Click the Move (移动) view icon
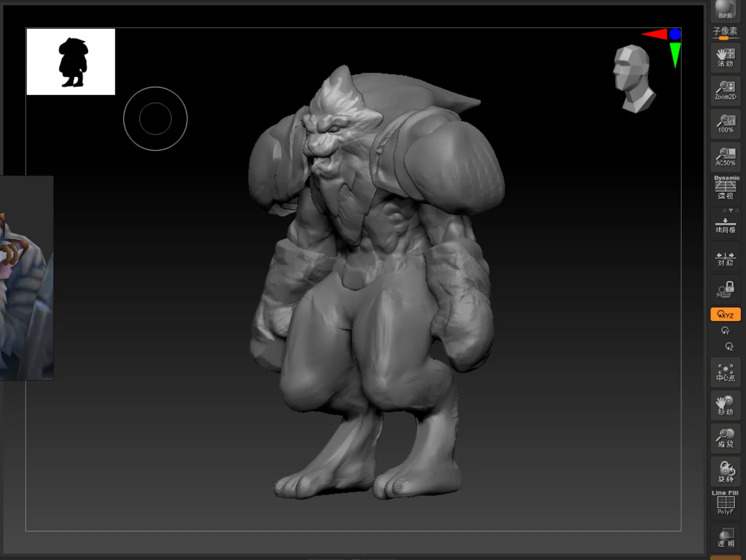 point(725,406)
